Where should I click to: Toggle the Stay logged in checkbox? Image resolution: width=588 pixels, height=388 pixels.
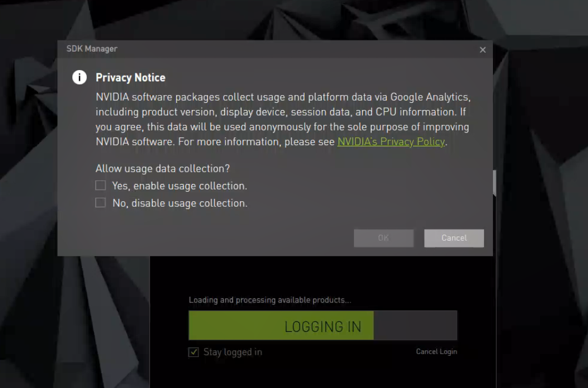[193, 352]
